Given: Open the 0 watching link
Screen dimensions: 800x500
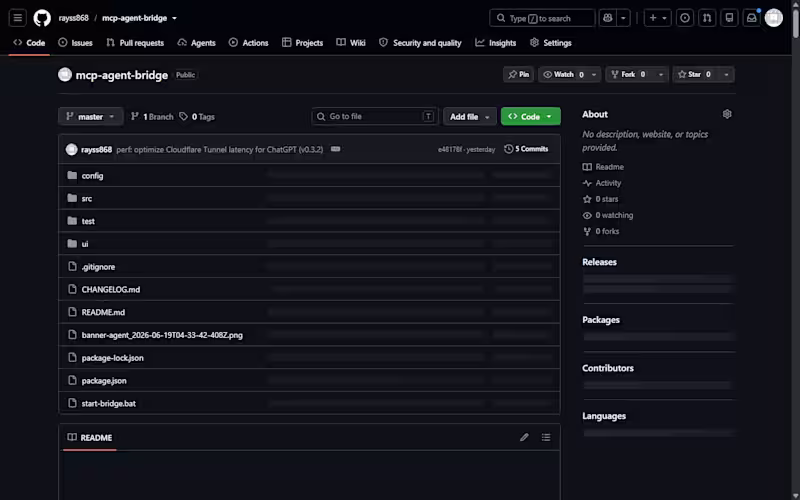Looking at the screenshot, I should coord(608,215).
